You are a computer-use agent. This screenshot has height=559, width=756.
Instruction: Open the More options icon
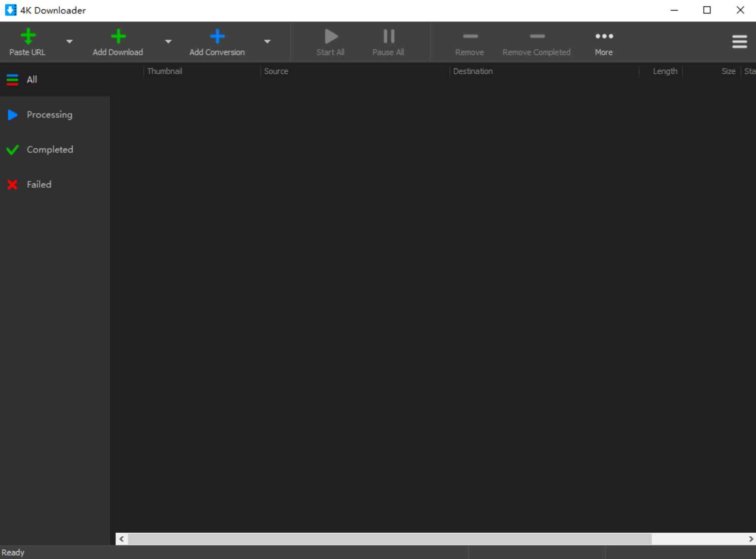pyautogui.click(x=603, y=36)
